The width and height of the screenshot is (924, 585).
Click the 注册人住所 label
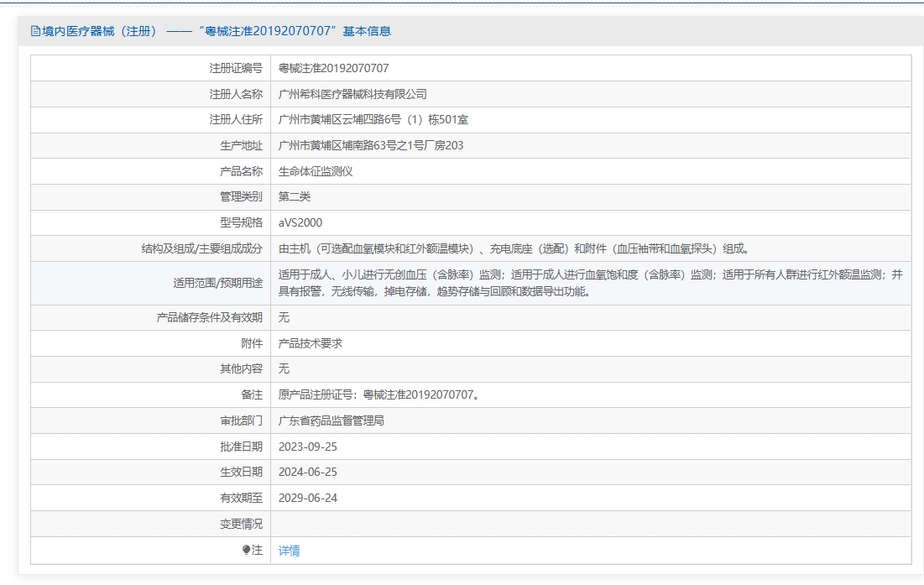[x=236, y=119]
